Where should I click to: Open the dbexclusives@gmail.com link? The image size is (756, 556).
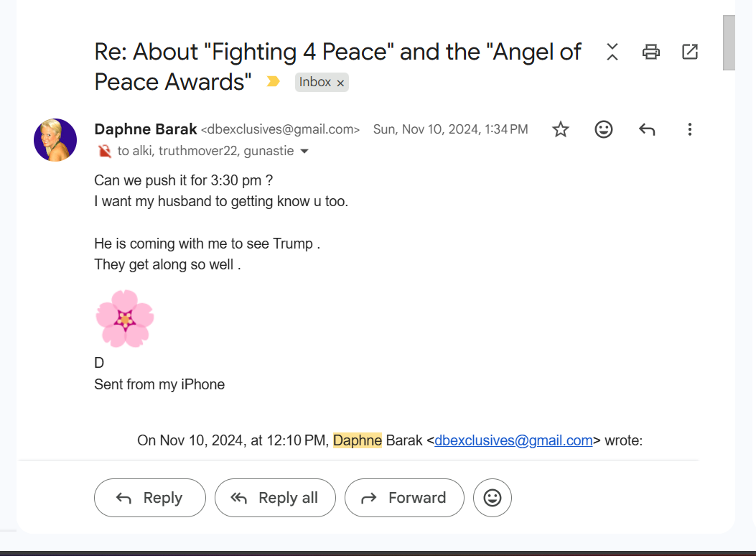pos(513,440)
